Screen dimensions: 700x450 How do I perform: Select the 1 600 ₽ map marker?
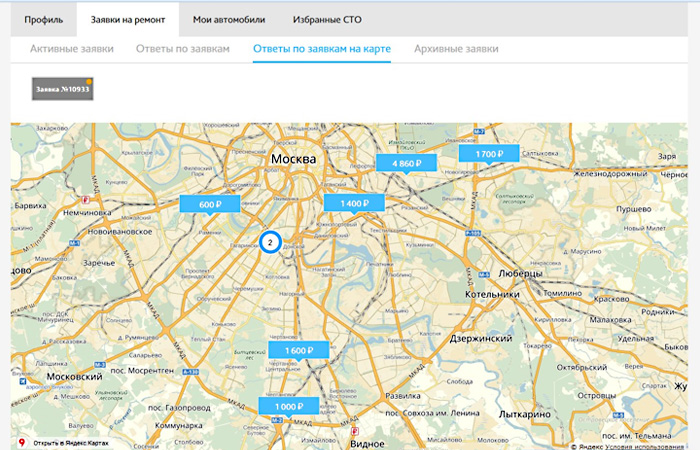pyautogui.click(x=298, y=351)
